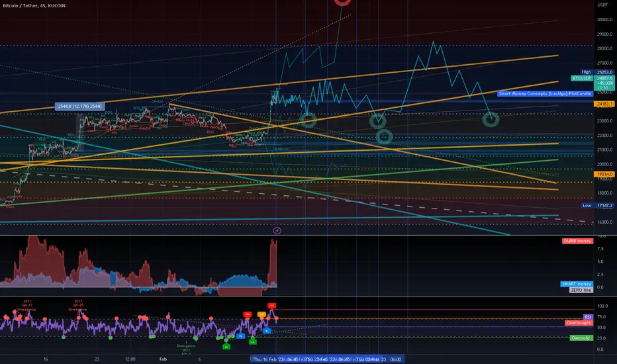The image size is (617, 364).
Task: Click the 12:00 label on the time axis
Action: (130, 359)
